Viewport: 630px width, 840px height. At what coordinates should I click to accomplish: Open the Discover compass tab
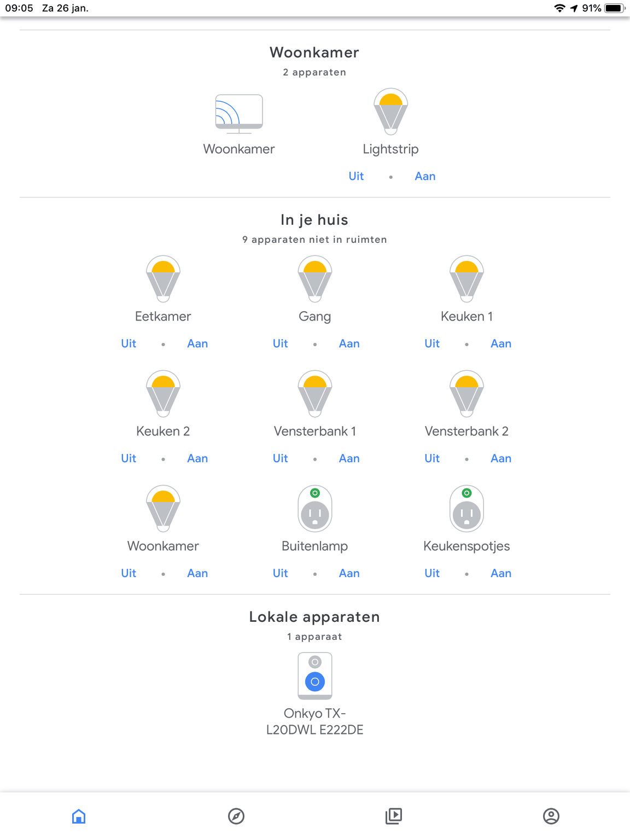[x=236, y=816]
